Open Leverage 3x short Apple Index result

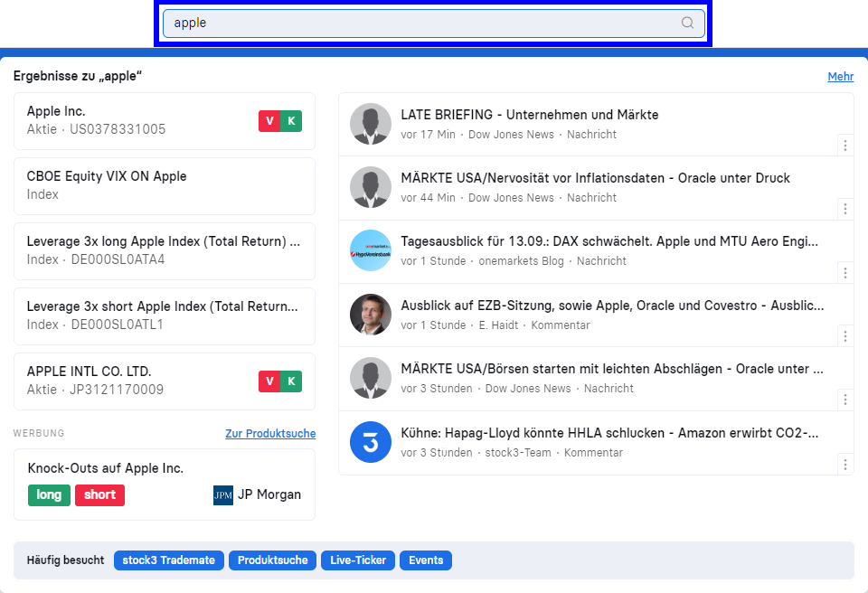[x=165, y=316]
